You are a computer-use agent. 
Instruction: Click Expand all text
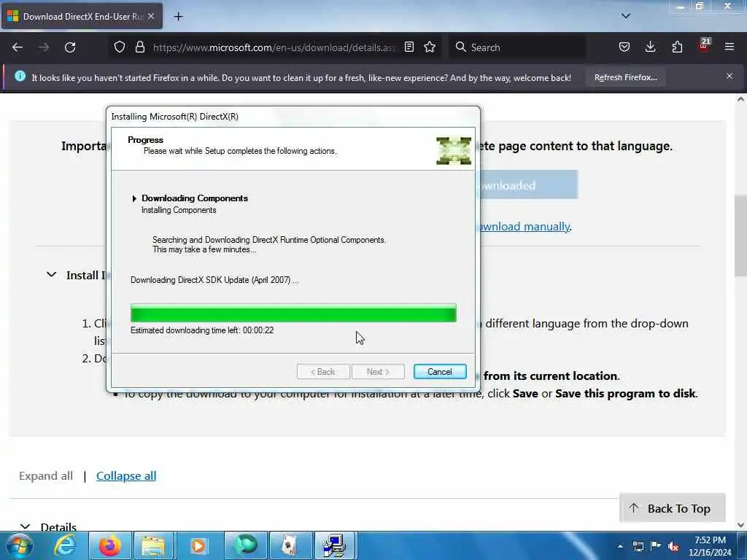(x=46, y=475)
